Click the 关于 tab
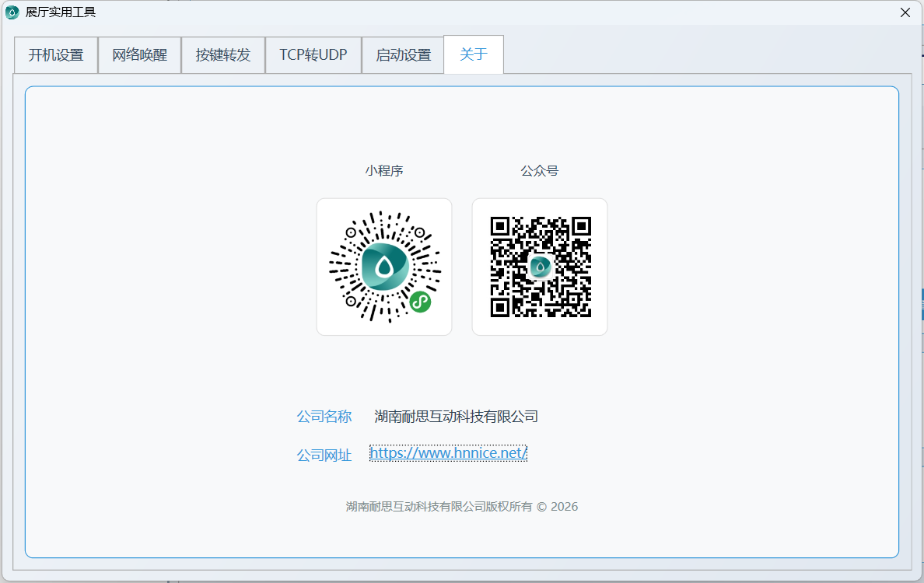The height and width of the screenshot is (583, 924). pos(474,54)
